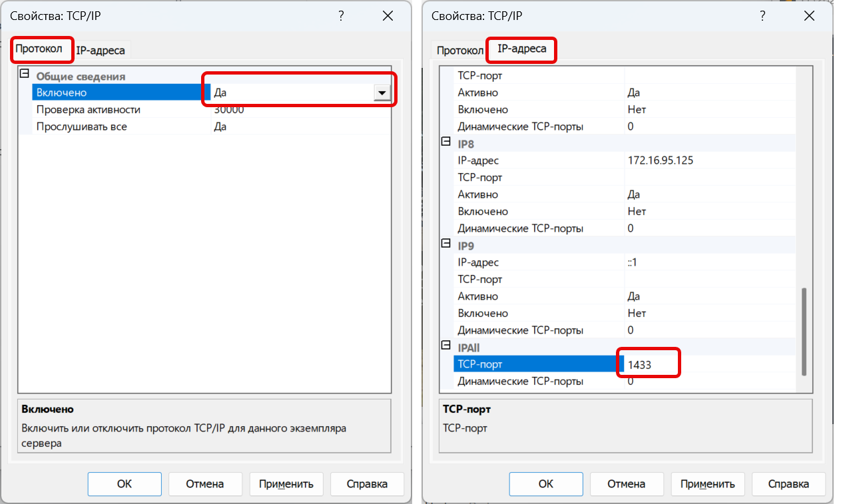Select the TCP-порт label under IPAll
The width and height of the screenshot is (841, 504).
coord(480,364)
